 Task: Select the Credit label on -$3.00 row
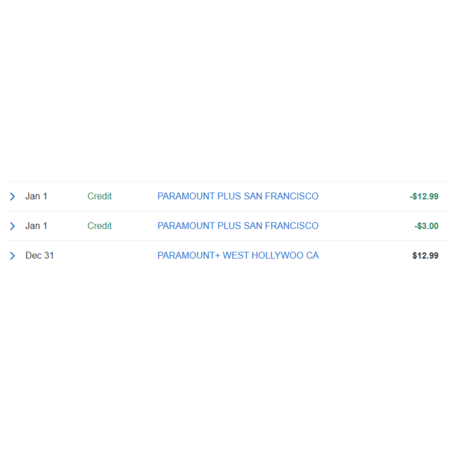click(x=99, y=226)
